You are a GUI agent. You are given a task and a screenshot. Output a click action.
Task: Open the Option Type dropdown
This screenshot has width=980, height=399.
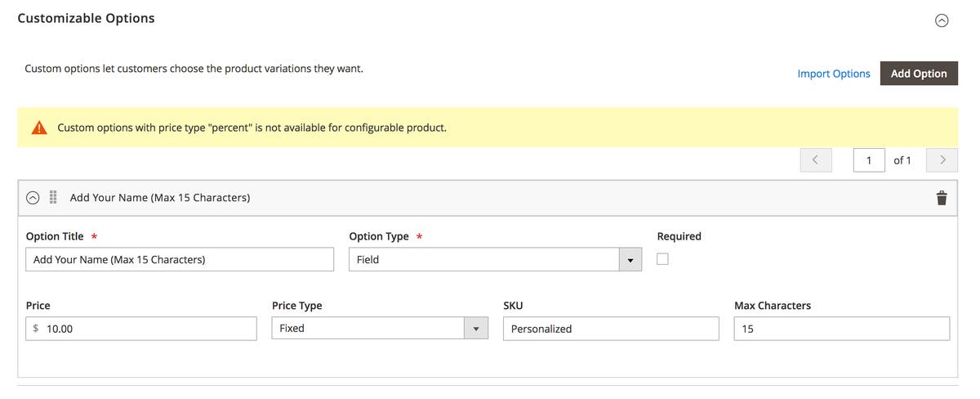[x=495, y=259]
